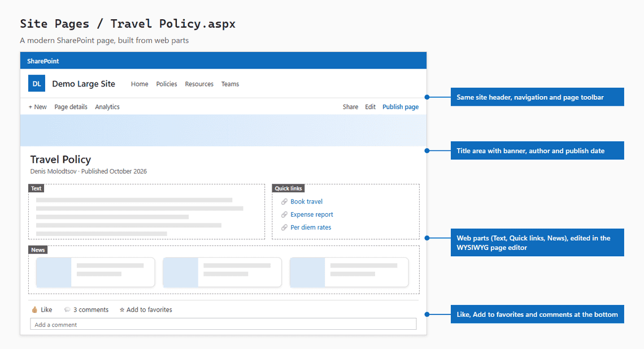Click the SharePoint label in suite bar
644x349 pixels.
pyautogui.click(x=43, y=61)
